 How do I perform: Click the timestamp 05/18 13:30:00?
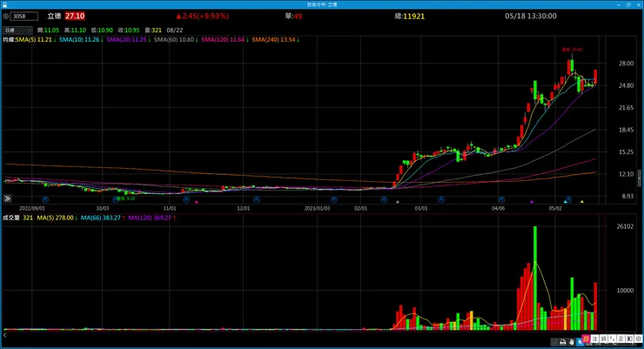tap(531, 16)
